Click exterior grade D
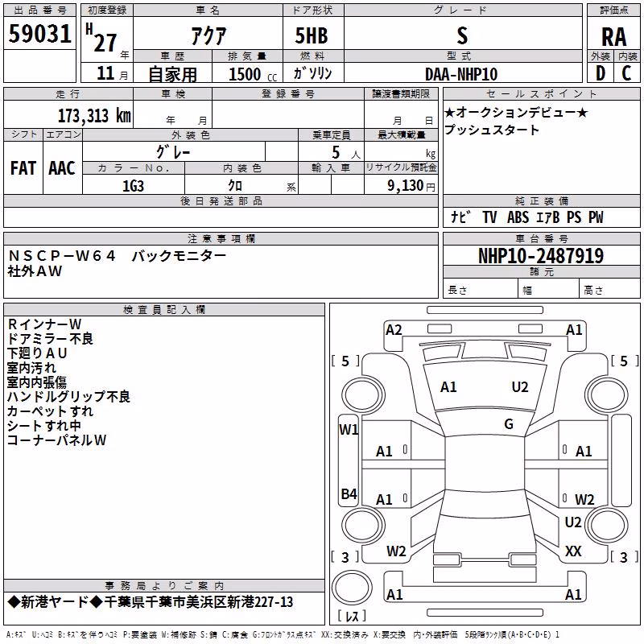 601,73
